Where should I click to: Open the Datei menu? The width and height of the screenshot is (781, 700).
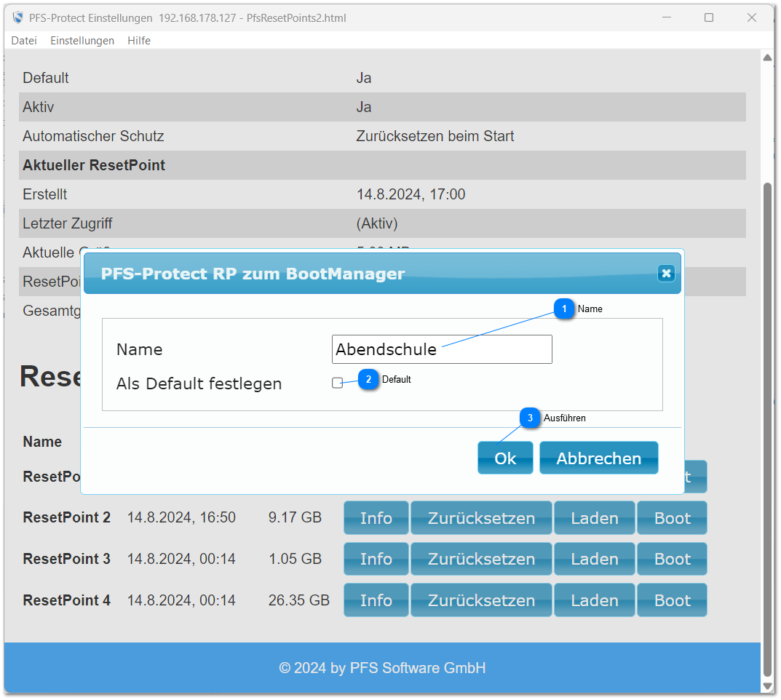24,41
